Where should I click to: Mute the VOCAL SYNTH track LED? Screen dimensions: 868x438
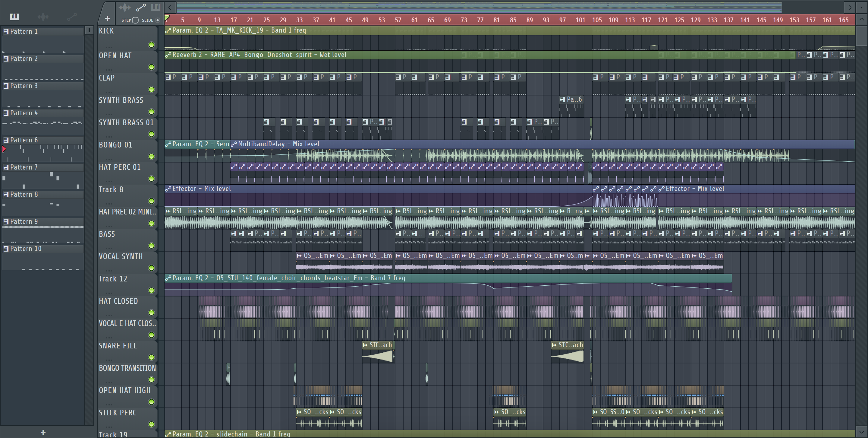[151, 268]
